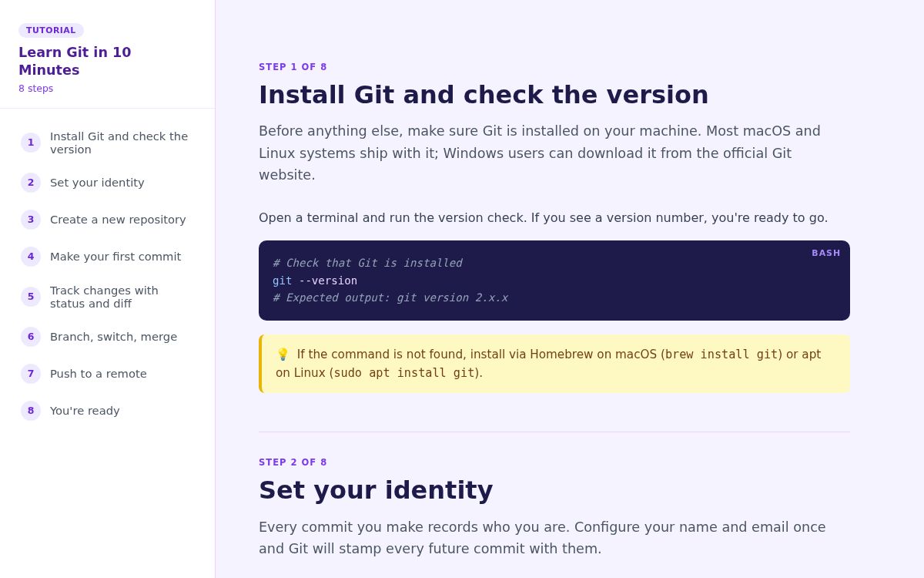Viewport: 924px width, 578px height.
Task: Click the 'git --version' command line
Action: pos(315,281)
